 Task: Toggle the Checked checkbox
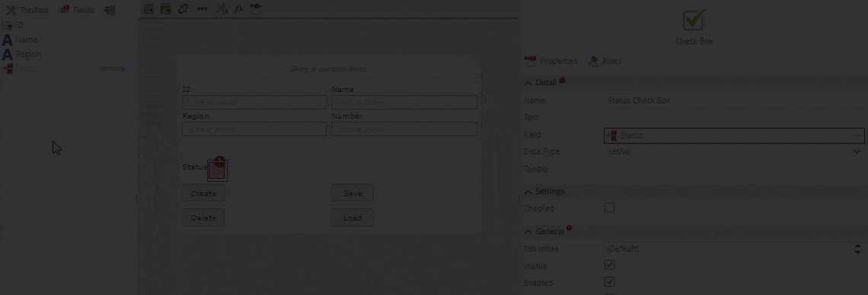[x=609, y=208]
